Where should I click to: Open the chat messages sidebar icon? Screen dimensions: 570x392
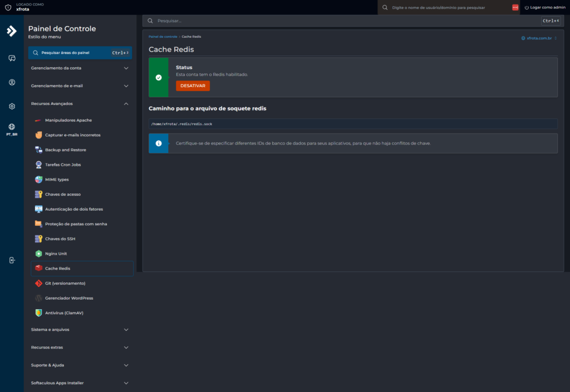[12, 58]
